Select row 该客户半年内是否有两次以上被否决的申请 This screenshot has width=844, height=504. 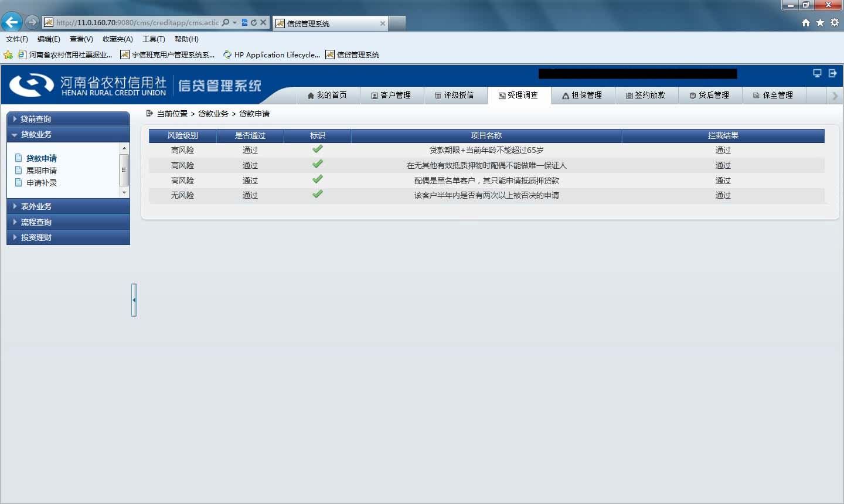(x=486, y=195)
